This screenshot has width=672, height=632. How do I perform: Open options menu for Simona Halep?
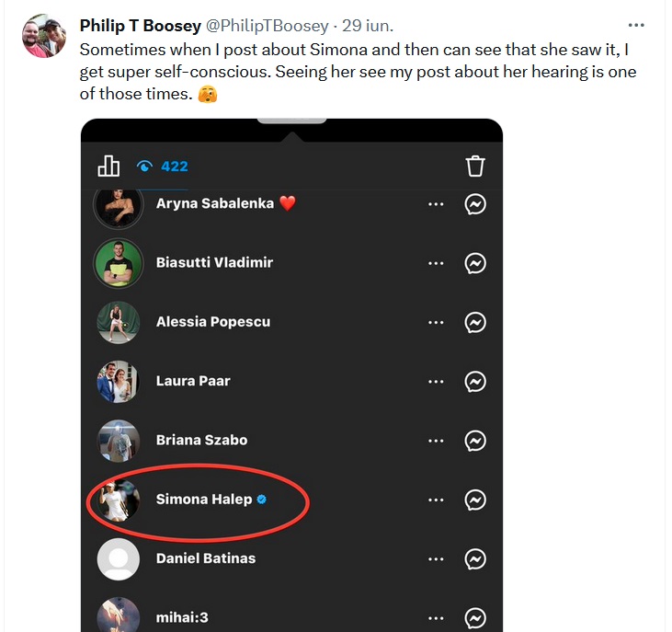(x=436, y=500)
